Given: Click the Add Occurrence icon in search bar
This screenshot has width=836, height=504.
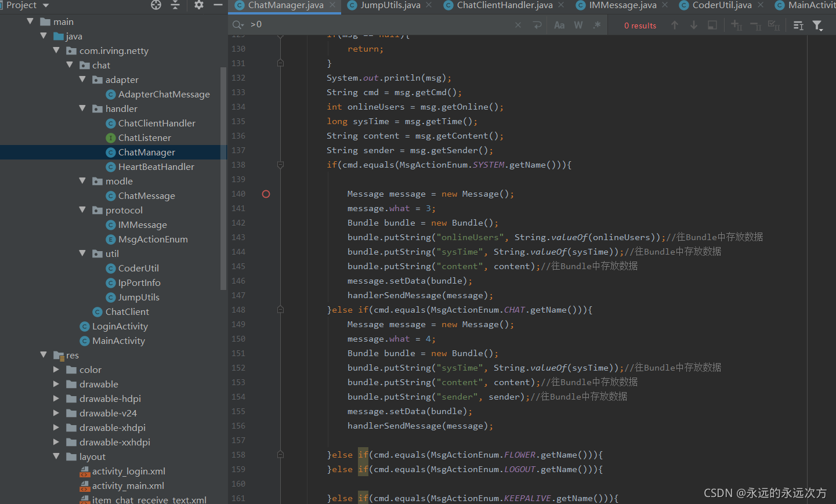Looking at the screenshot, I should [x=736, y=25].
